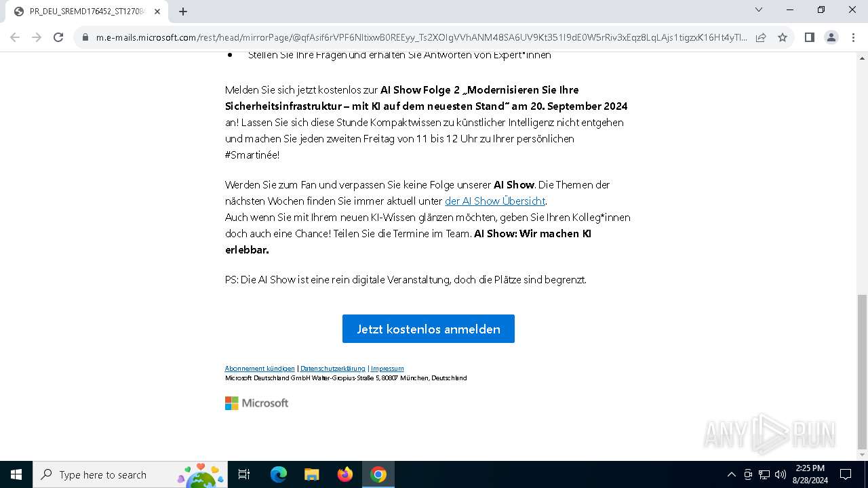Click scrollbar up arrow

(862, 57)
